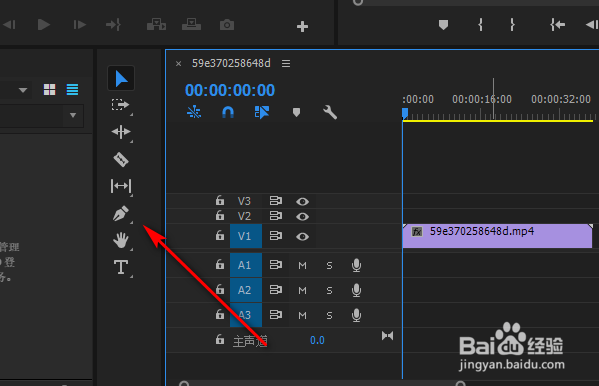Select the Pen tool
Viewport: 599px width, 386px height.
pos(121,214)
